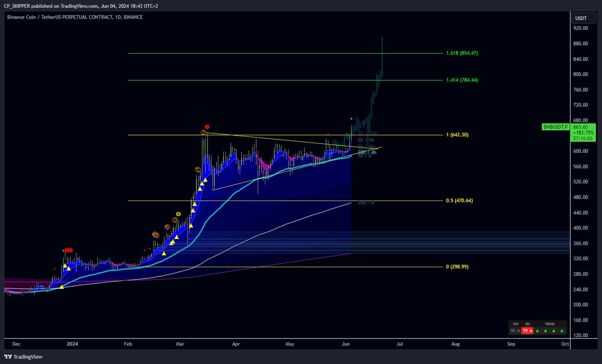
Task: Click the STO value 81 cell
Action: point(515,331)
